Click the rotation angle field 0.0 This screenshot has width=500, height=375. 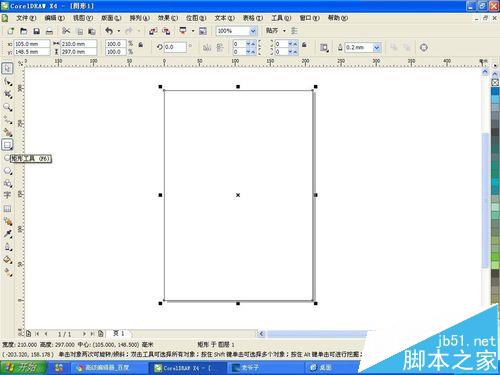pyautogui.click(x=174, y=47)
